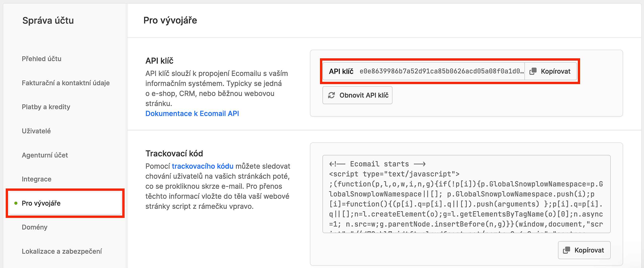Click the green dot beside Pro vývojáře
Viewport: 644px width, 268px height.
16,203
